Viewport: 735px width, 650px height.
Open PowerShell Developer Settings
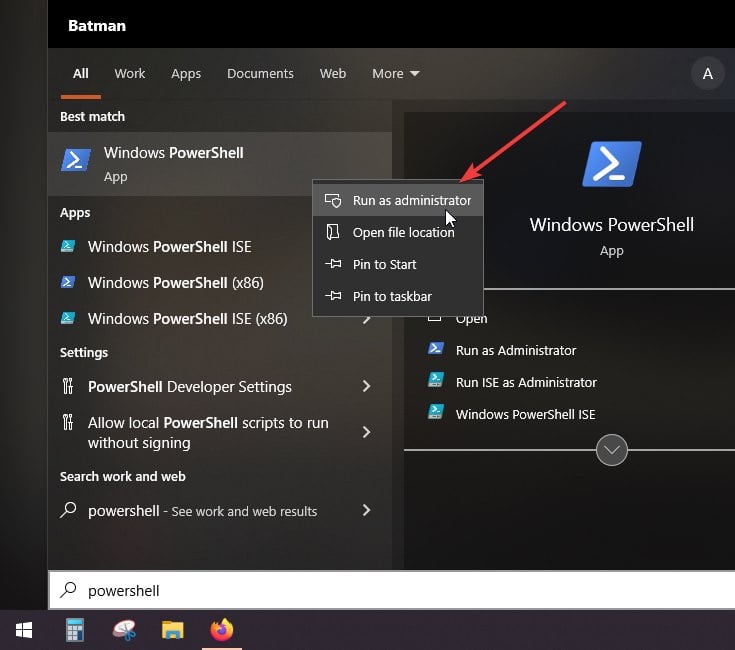190,387
